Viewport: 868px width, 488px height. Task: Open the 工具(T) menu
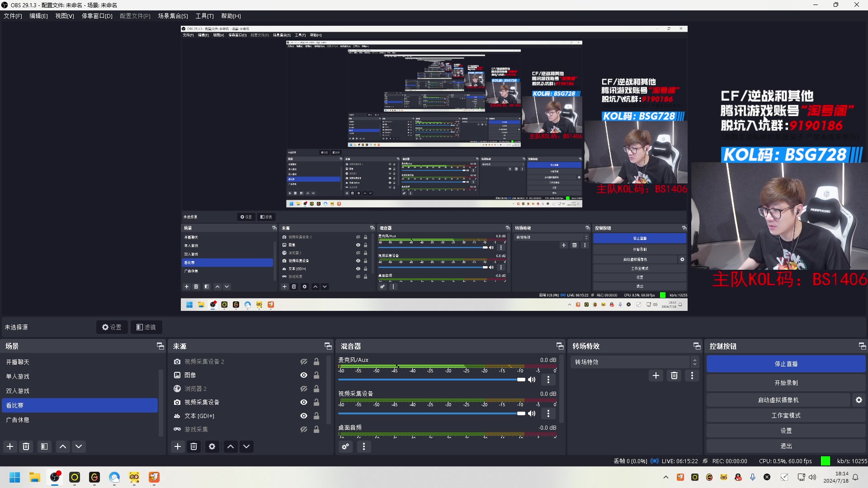[x=204, y=16]
